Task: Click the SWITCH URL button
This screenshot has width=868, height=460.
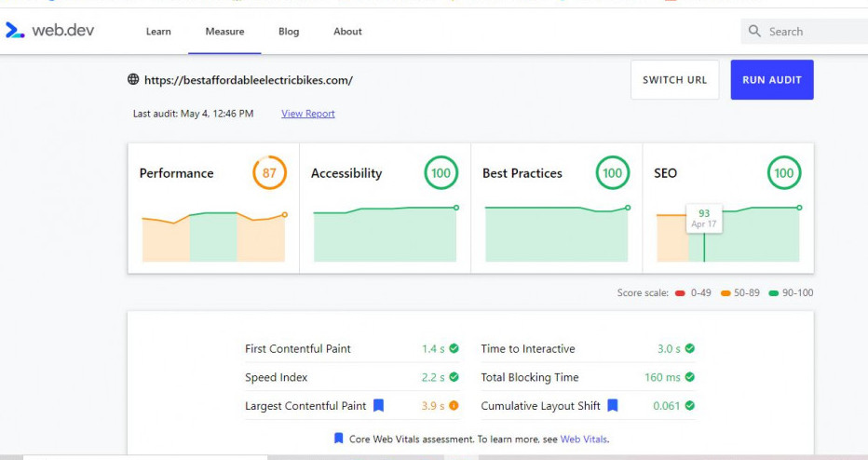Action: click(x=674, y=80)
